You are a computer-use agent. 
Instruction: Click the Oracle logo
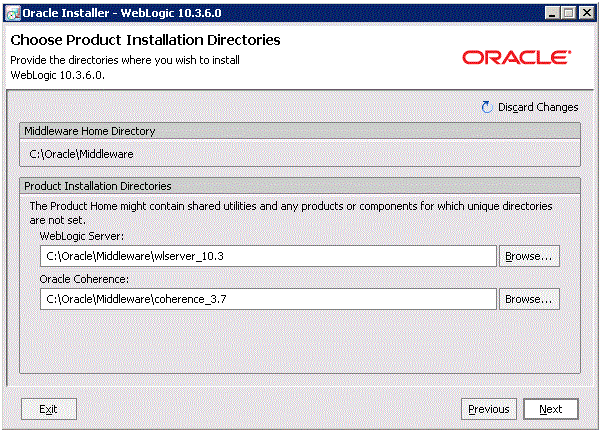pyautogui.click(x=517, y=57)
